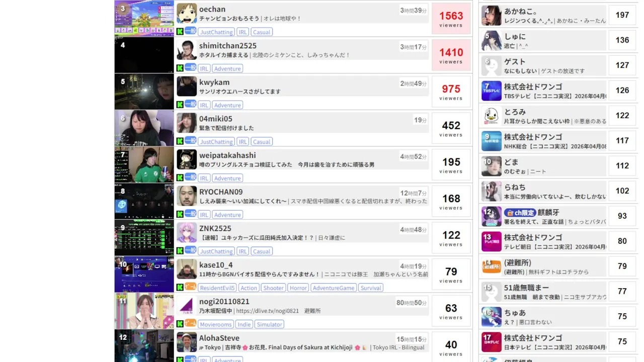Image resolution: width=644 pixels, height=362 pixels.
Task: Select the Survival tag
Action: point(371,288)
